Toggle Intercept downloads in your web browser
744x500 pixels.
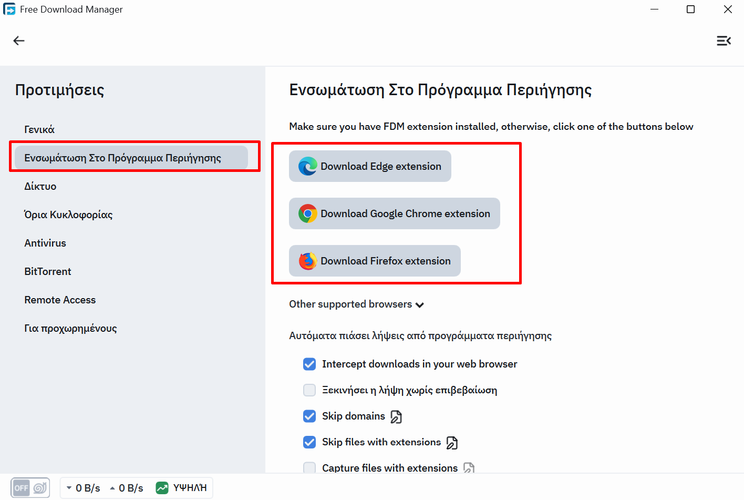point(309,364)
